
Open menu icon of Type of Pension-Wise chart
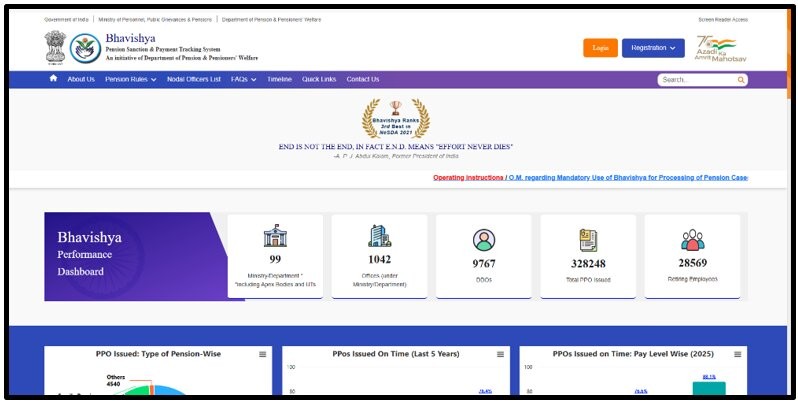pos(263,354)
